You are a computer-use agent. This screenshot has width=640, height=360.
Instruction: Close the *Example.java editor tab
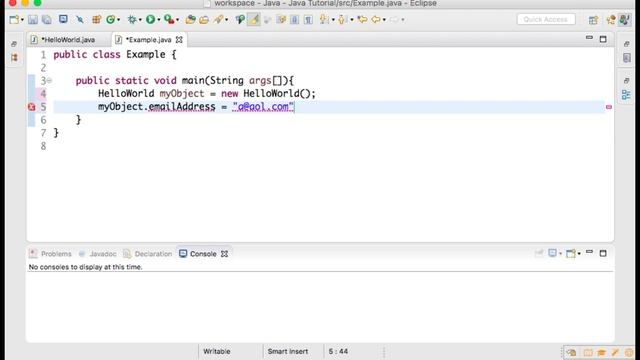179,40
